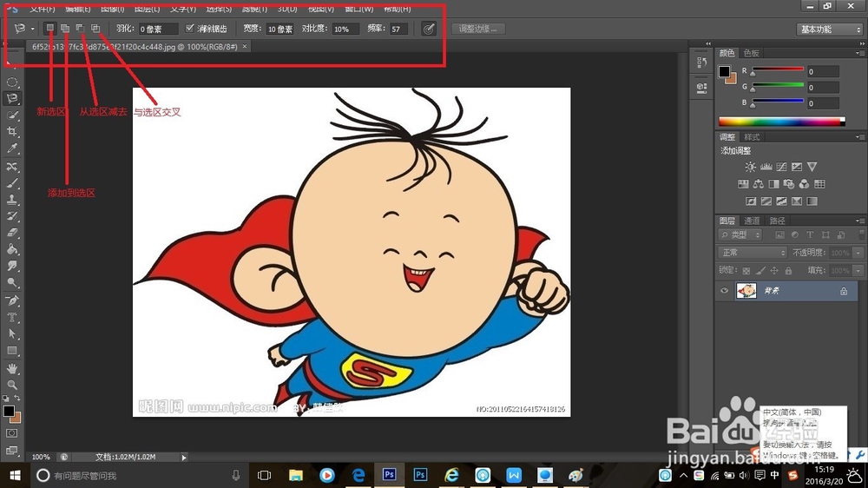This screenshot has width=868, height=488.
Task: Open the layer filter 类型 dropdown
Action: click(740, 234)
